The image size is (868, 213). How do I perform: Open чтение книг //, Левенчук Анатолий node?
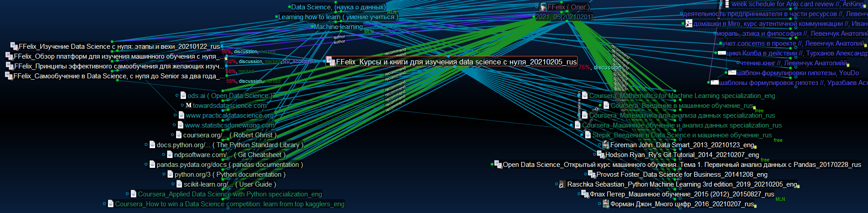click(793, 63)
